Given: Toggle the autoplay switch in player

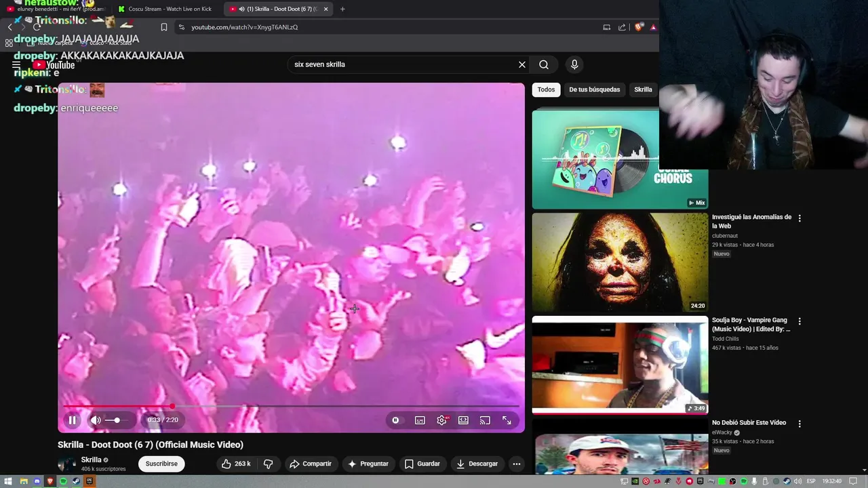Looking at the screenshot, I should (x=396, y=420).
